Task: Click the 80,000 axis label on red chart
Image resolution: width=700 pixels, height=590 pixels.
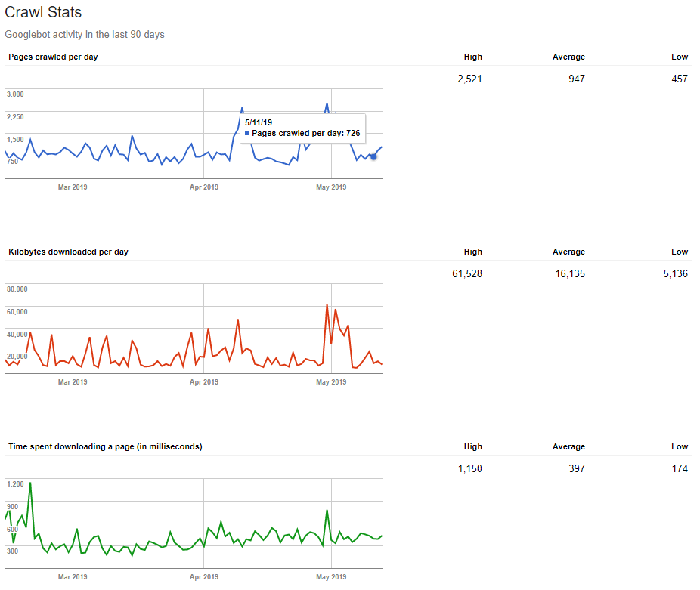Action: pyautogui.click(x=17, y=289)
